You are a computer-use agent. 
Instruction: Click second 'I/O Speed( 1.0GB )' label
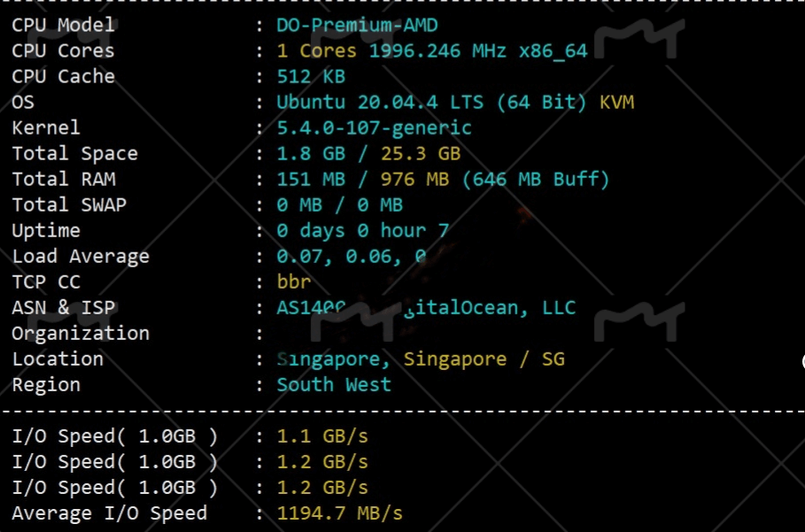(x=114, y=462)
